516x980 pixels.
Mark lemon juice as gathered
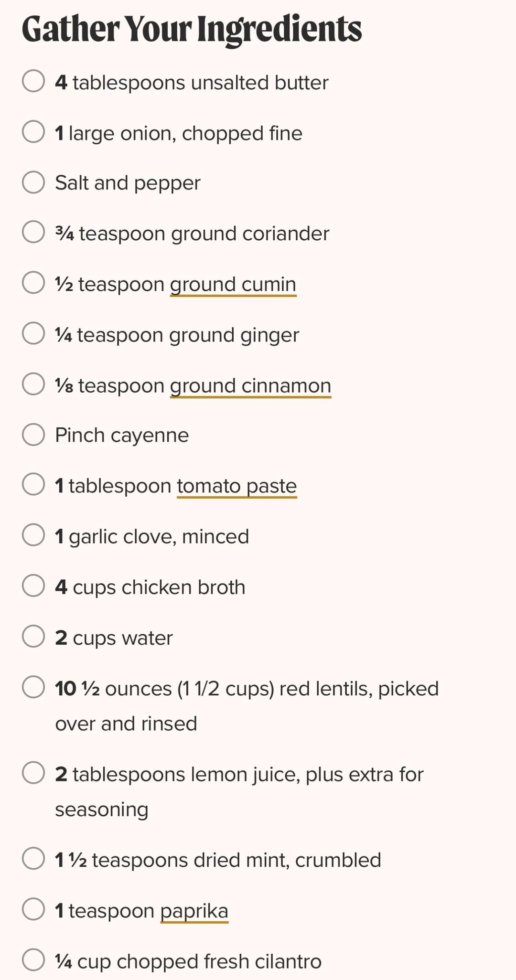click(x=33, y=773)
